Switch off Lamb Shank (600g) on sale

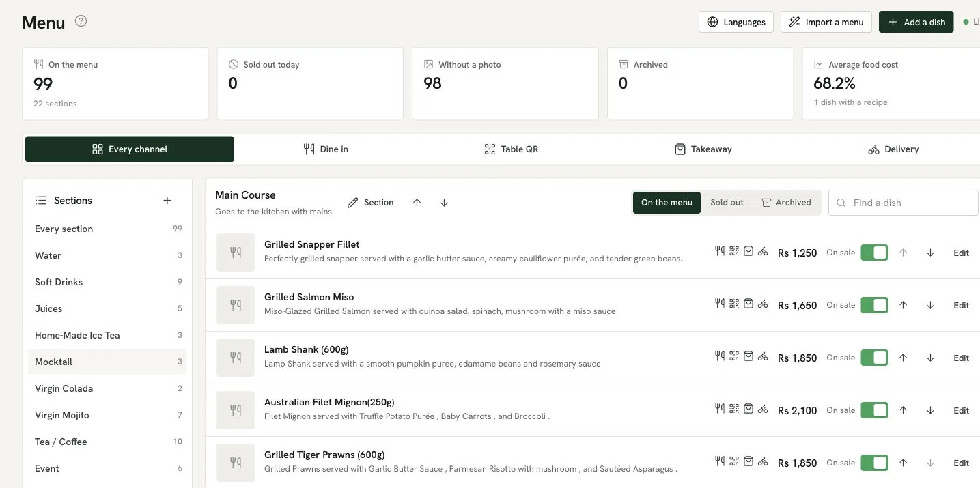pos(874,358)
